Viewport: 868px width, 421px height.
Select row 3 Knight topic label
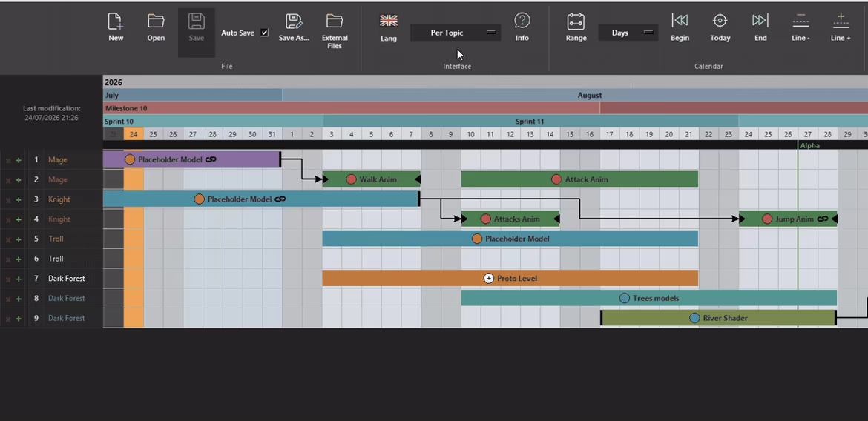pos(59,199)
